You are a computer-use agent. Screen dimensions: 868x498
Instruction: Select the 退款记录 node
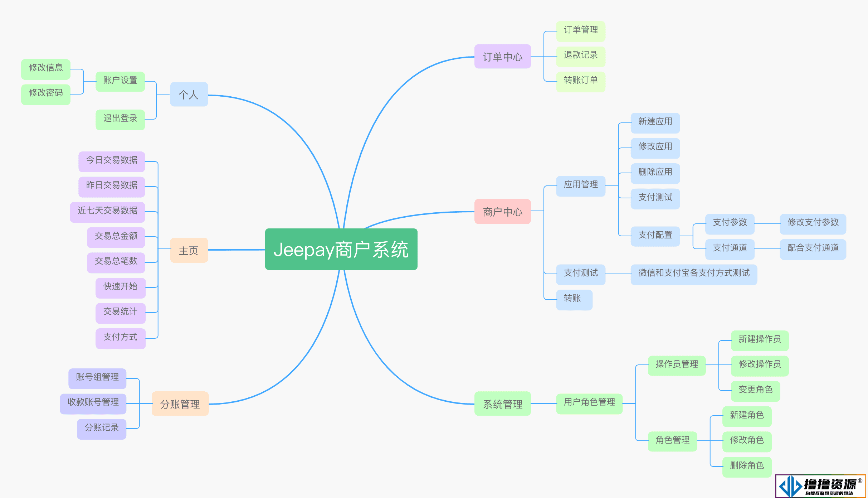tap(580, 56)
